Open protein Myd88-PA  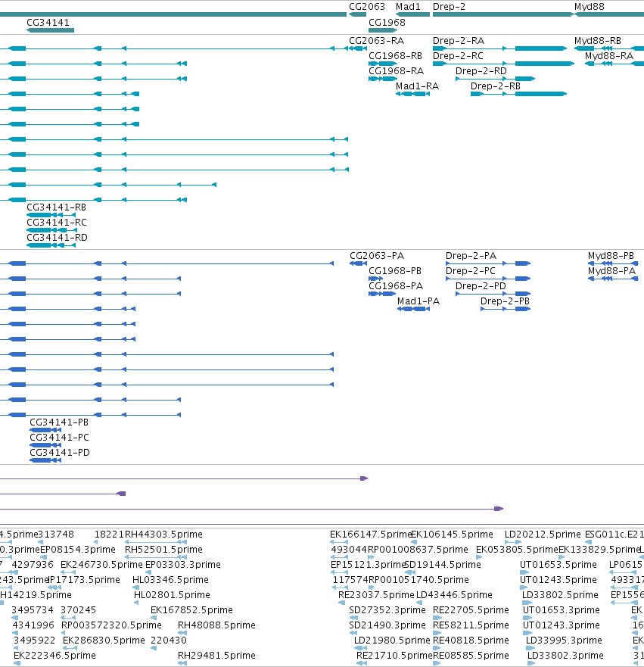pos(611,271)
